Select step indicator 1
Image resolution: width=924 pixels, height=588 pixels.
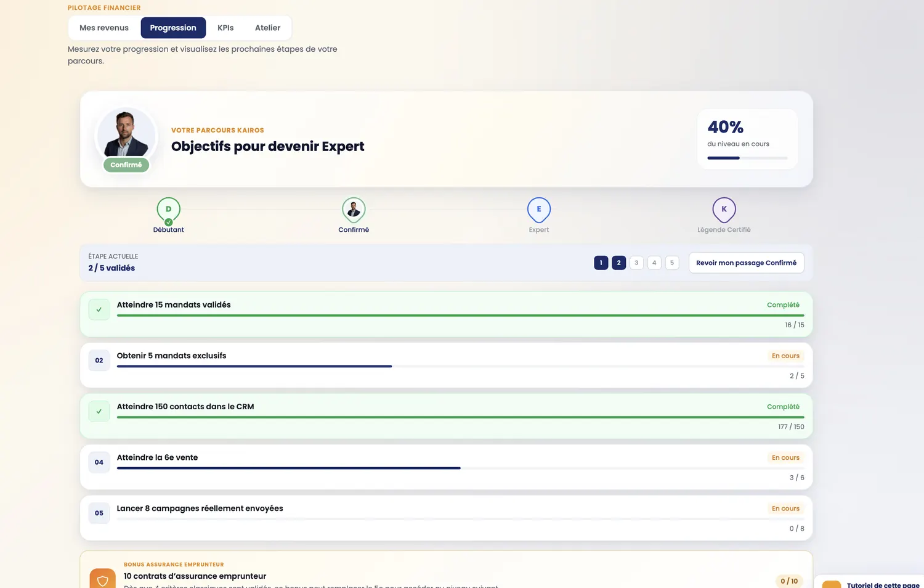click(601, 263)
